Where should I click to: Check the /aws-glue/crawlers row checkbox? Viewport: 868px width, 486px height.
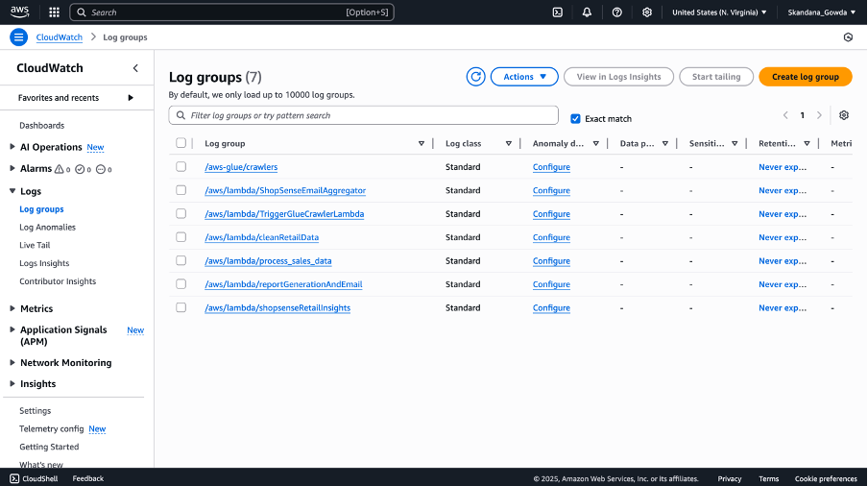coord(181,166)
